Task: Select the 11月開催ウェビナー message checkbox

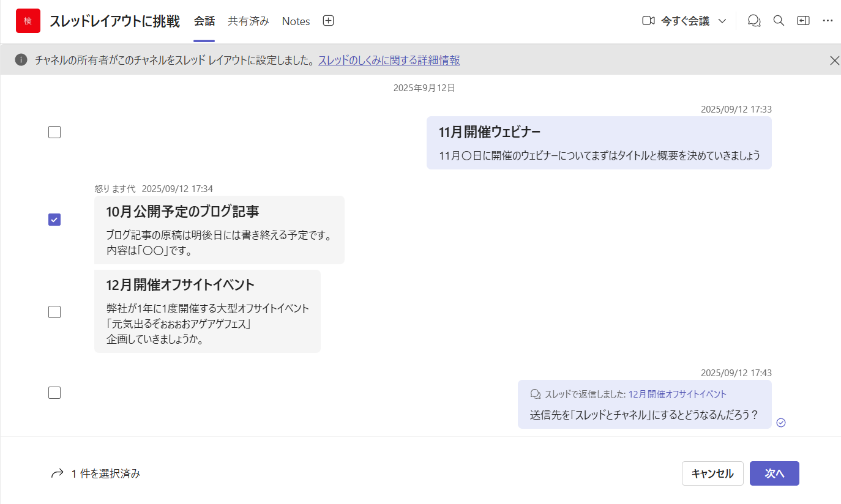Action: click(54, 132)
